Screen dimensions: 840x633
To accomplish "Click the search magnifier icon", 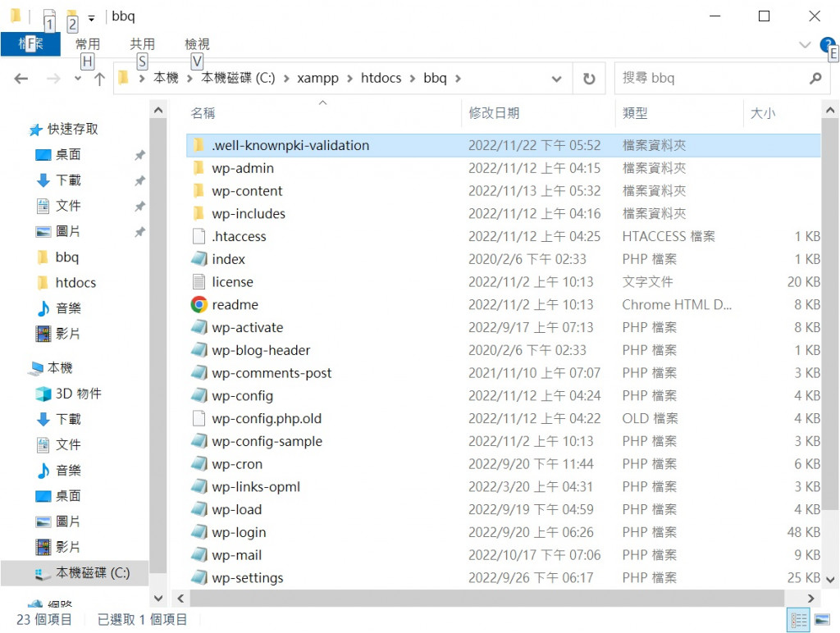I will coord(815,78).
